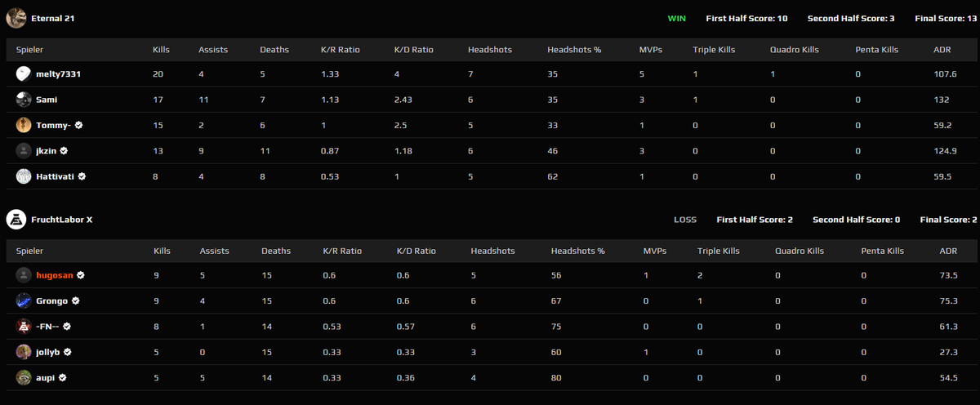The image size is (980, 405).
Task: Open Sami player profile link
Action: click(x=46, y=100)
